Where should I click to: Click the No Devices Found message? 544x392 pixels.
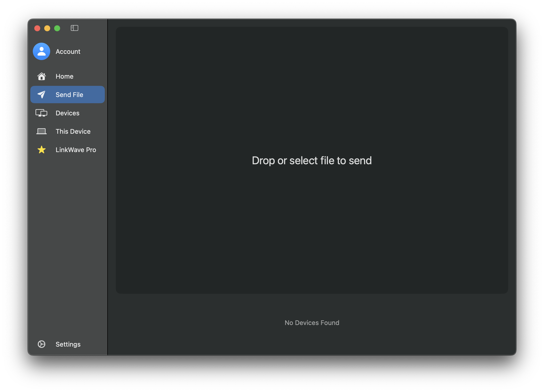point(312,323)
